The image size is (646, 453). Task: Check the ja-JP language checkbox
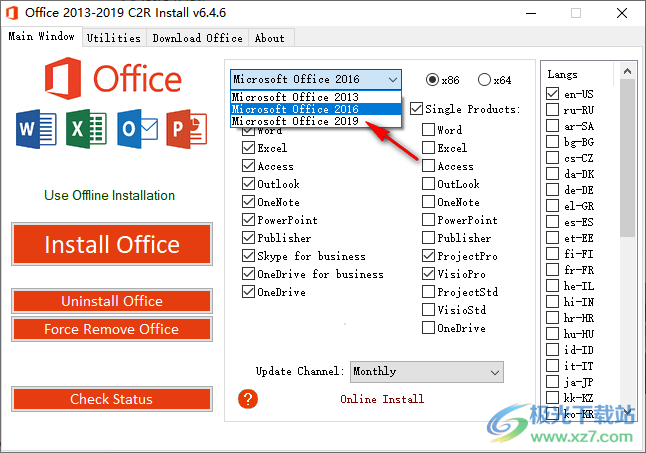click(552, 381)
